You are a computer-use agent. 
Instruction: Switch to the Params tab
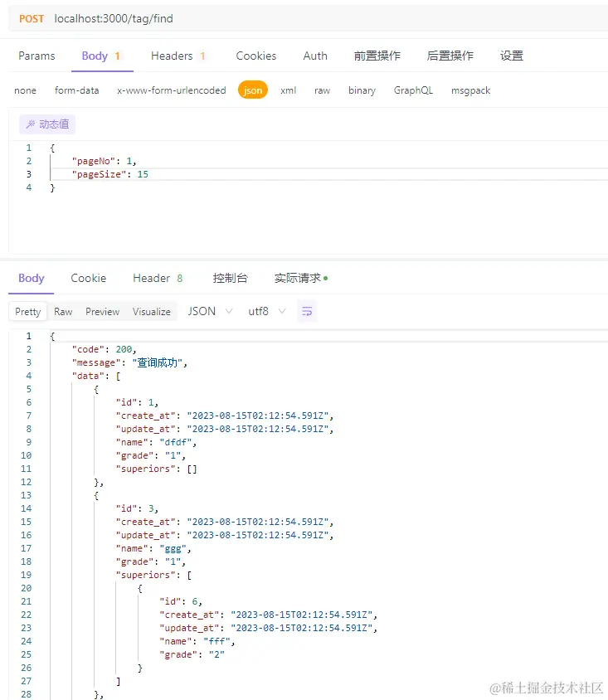(36, 56)
